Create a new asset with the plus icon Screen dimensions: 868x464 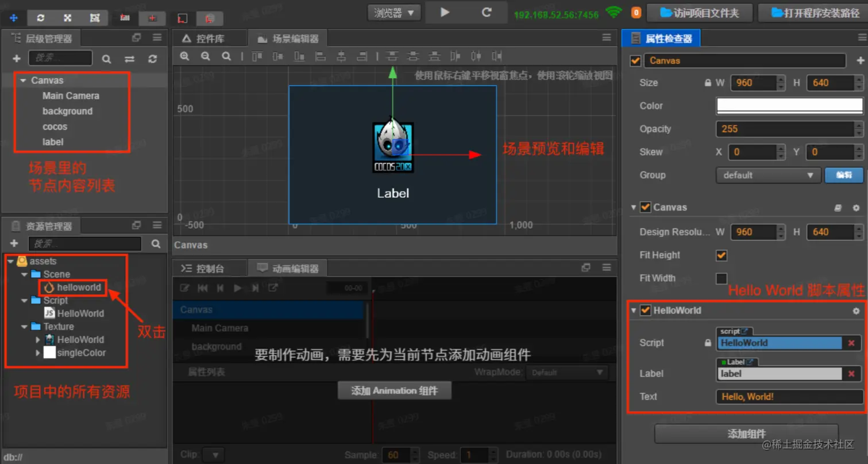pos(14,244)
